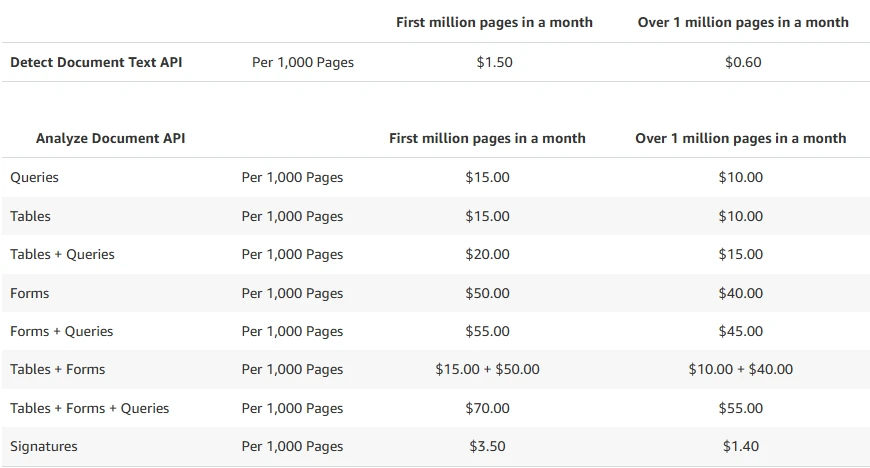870x468 pixels.
Task: Select the $1.40 Signatures price
Action: (x=740, y=446)
